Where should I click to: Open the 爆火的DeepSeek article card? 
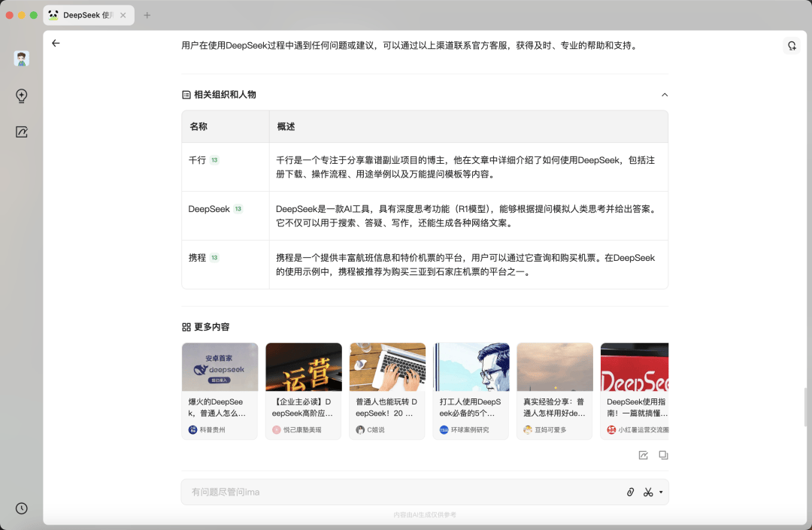(220, 391)
